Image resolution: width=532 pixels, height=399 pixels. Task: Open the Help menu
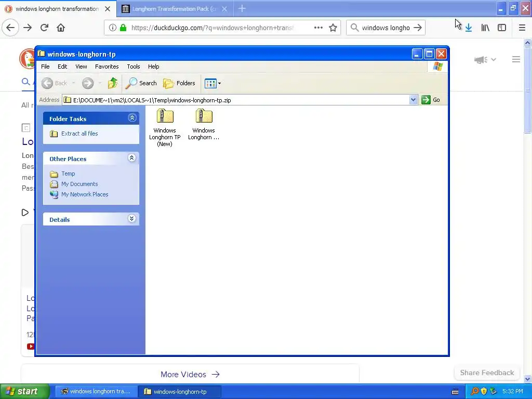pos(153,66)
